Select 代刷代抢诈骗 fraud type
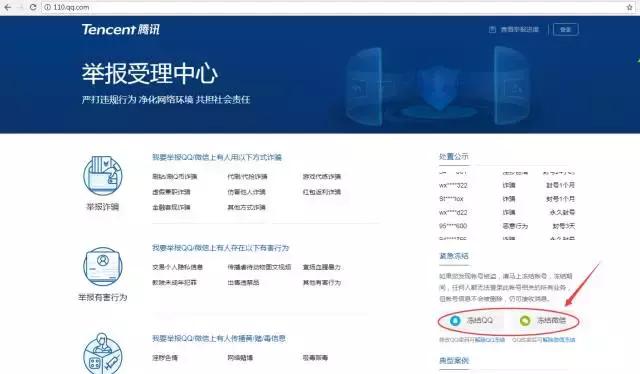This screenshot has width=640, height=374. [247, 176]
